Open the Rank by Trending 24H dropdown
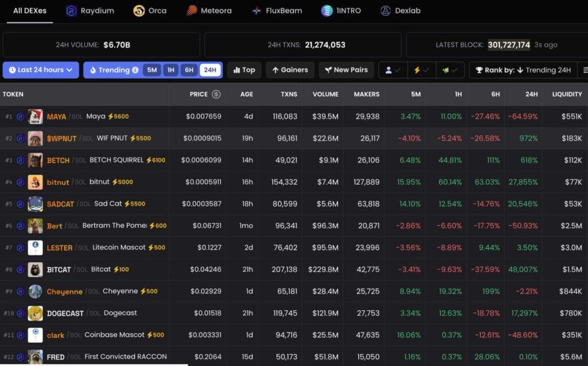Screen dimensions: 588x366 tap(523, 70)
